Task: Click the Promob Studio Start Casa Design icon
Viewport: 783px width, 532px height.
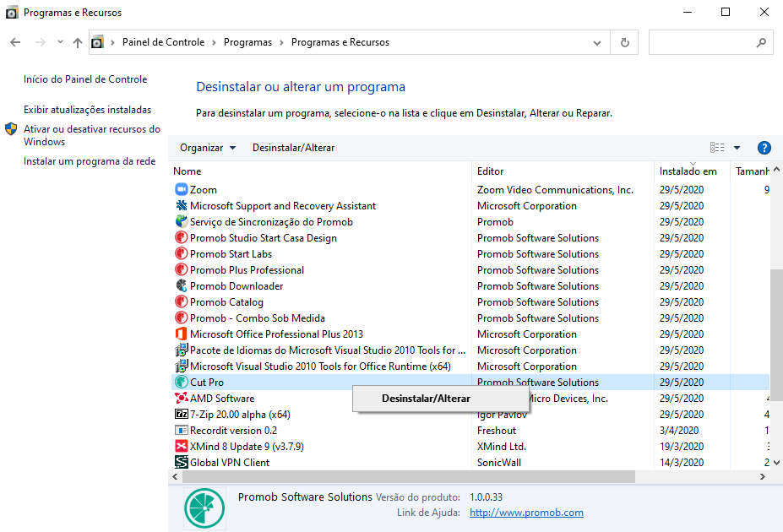Action: pos(182,237)
